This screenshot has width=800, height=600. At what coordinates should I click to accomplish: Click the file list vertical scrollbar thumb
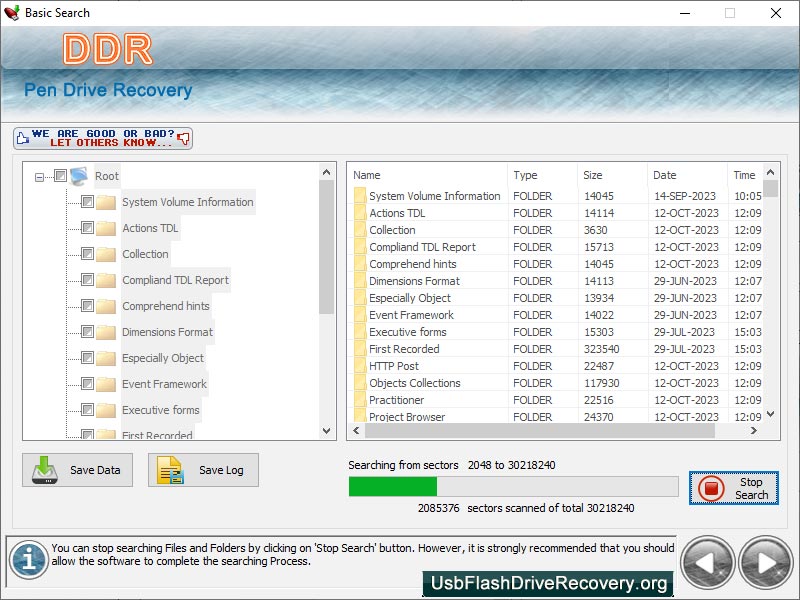(771, 188)
